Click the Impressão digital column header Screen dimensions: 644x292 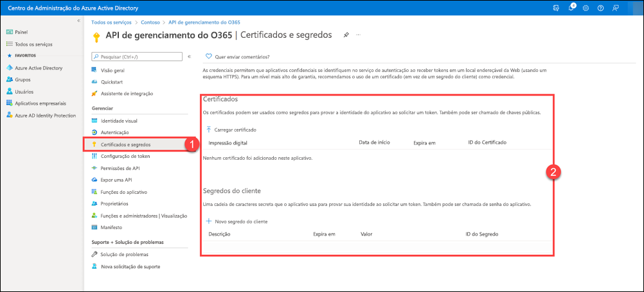pyautogui.click(x=228, y=143)
